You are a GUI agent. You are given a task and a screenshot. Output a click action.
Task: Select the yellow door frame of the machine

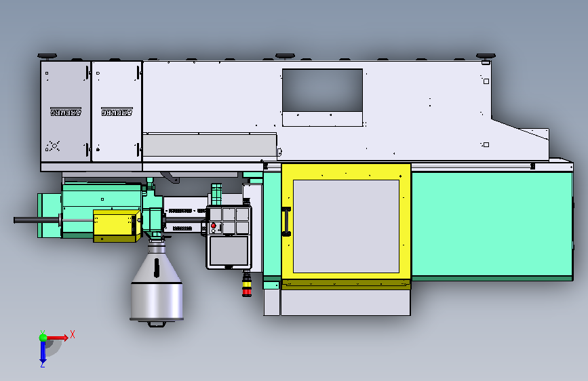point(346,172)
